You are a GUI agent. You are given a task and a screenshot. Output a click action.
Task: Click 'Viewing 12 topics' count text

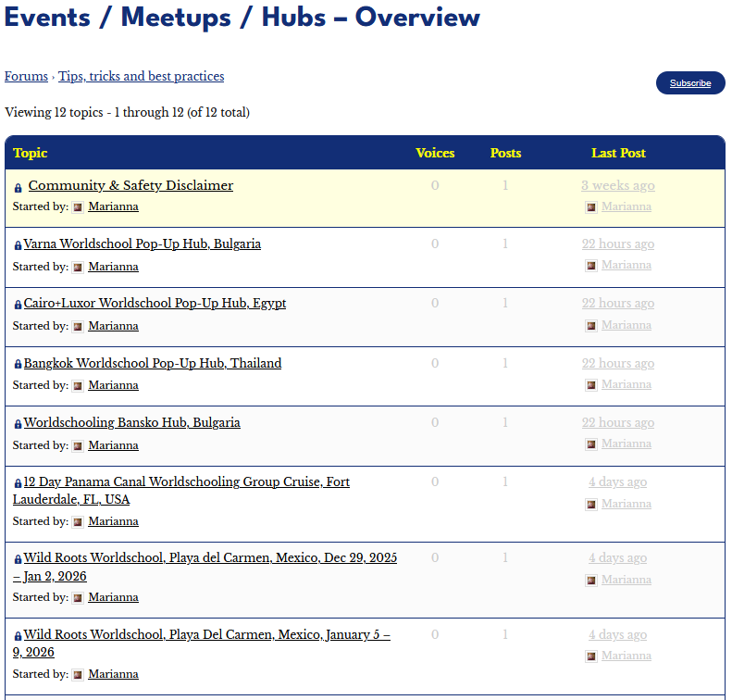coord(127,113)
